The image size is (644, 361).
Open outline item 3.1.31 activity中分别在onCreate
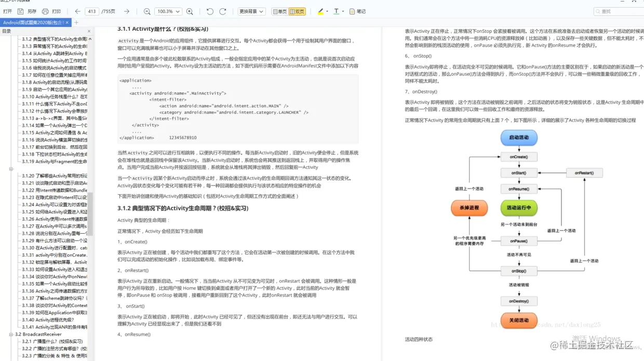pos(55,255)
